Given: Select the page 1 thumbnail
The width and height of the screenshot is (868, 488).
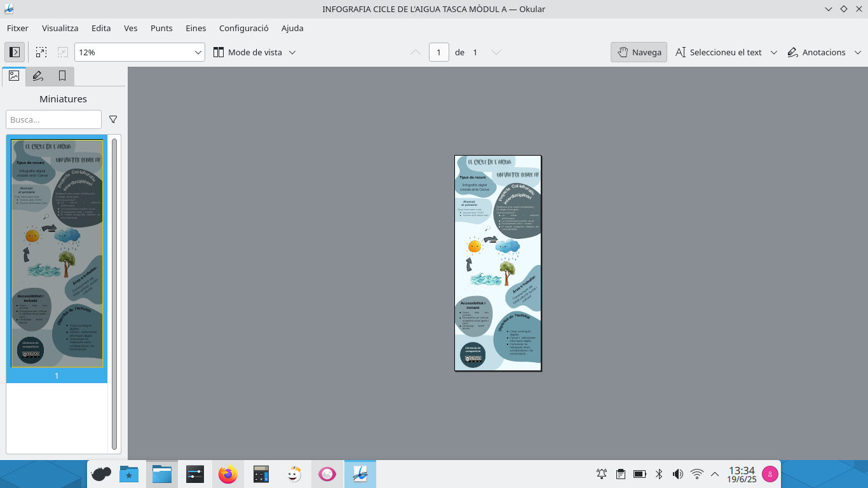Looking at the screenshot, I should 57,254.
